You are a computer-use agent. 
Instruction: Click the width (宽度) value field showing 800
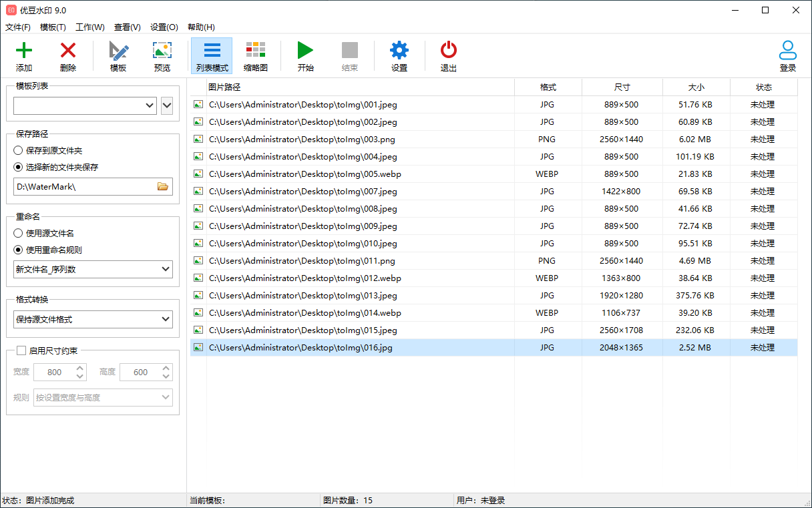[54, 372]
